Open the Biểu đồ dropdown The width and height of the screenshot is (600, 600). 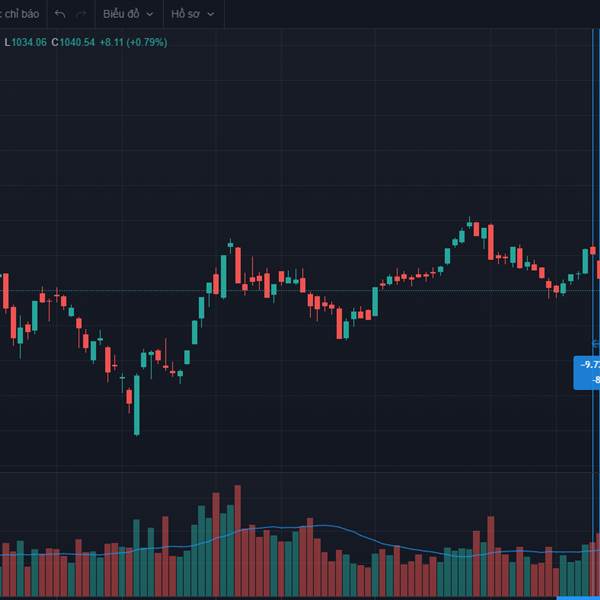click(x=128, y=14)
